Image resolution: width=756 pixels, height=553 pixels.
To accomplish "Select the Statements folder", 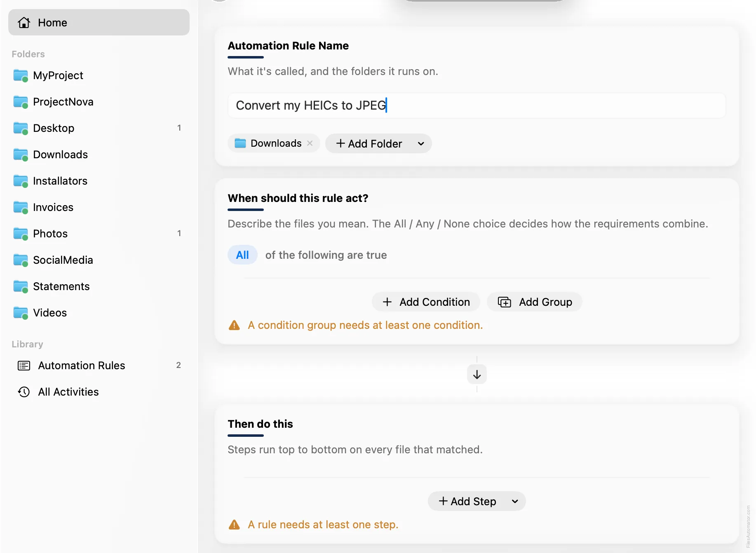I will click(99, 286).
